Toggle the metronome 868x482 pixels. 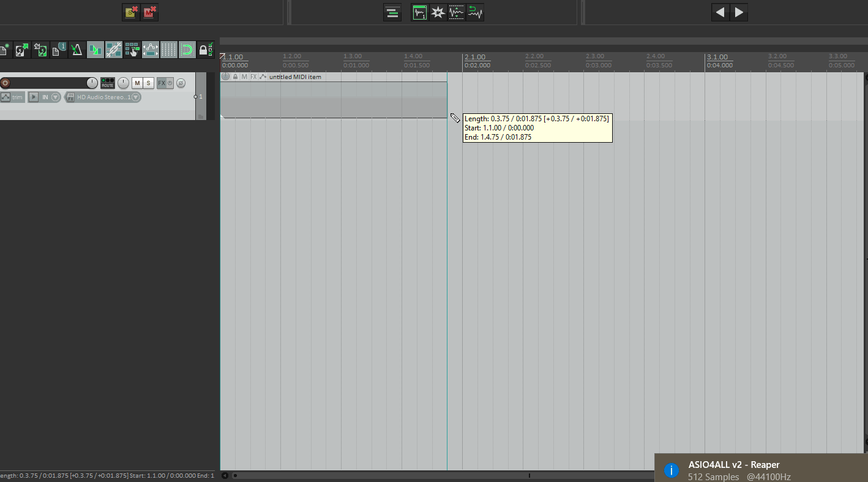click(77, 50)
